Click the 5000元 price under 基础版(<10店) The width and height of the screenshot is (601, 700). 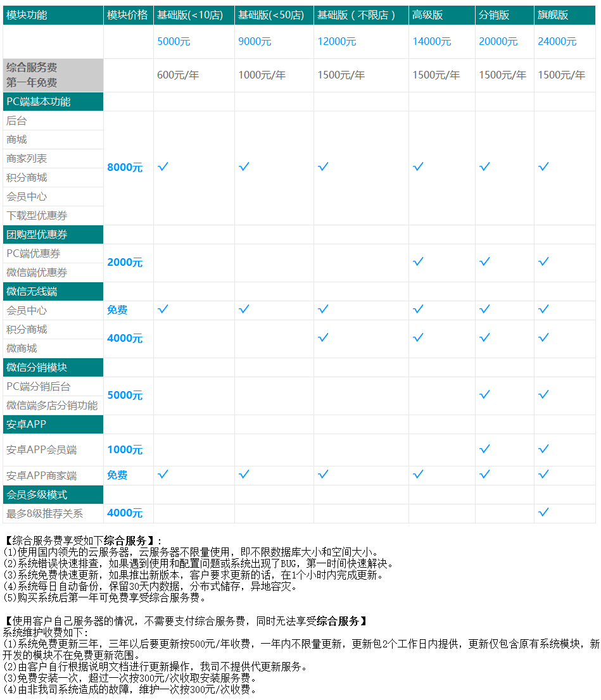174,42
